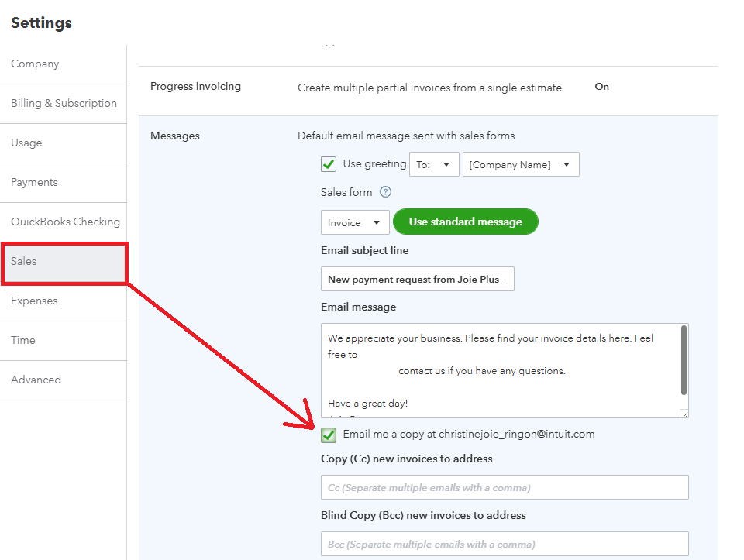The width and height of the screenshot is (744, 560).
Task: Open the greeting To: dropdown
Action: (x=434, y=164)
